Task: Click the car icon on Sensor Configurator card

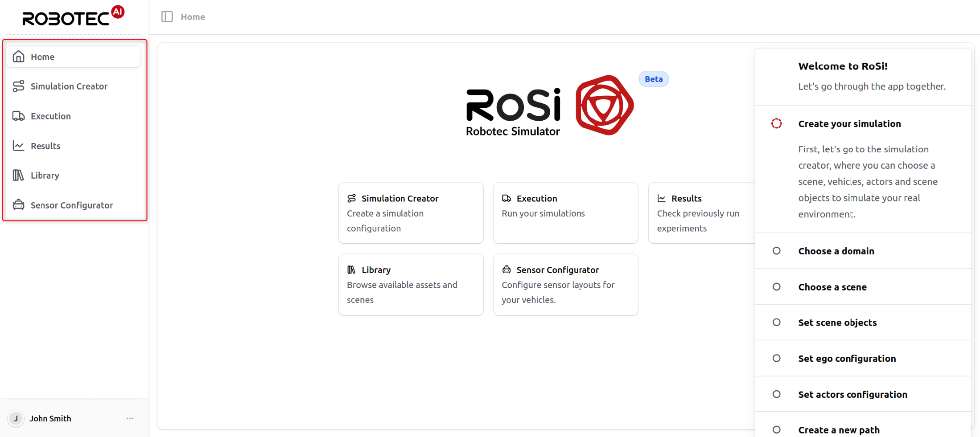Action: (x=506, y=270)
